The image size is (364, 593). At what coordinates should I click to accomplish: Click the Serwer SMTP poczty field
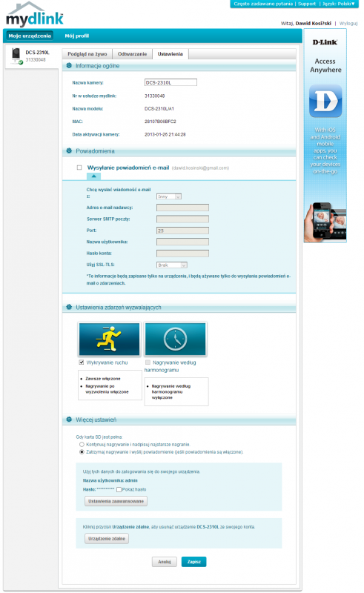pos(182,219)
